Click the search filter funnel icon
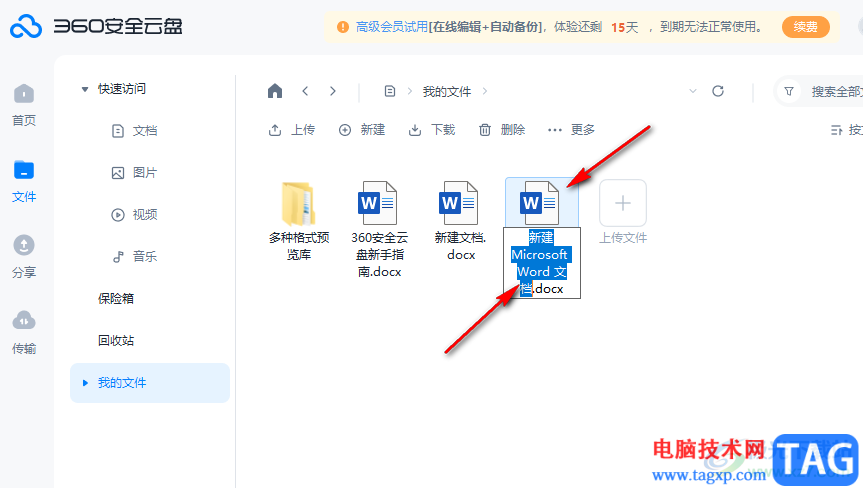 pyautogui.click(x=789, y=91)
